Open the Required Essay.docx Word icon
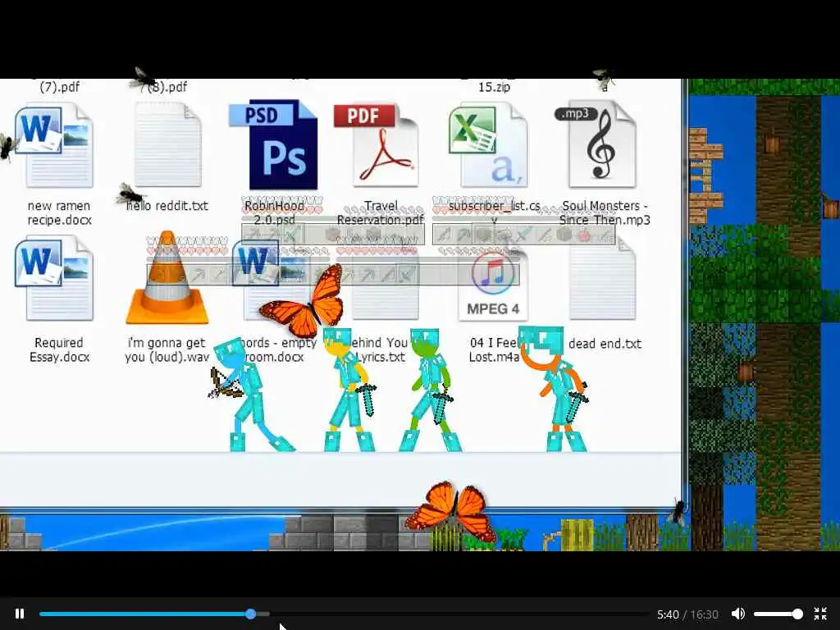 pos(55,279)
